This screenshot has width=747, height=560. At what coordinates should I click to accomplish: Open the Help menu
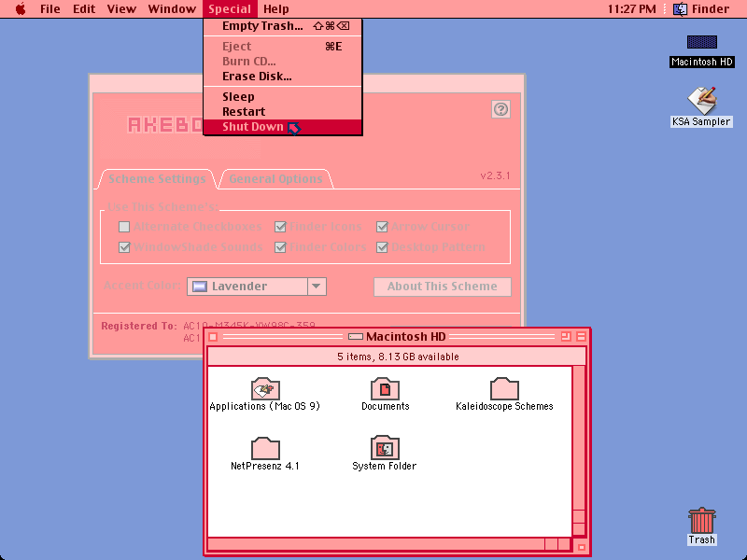[x=276, y=8]
